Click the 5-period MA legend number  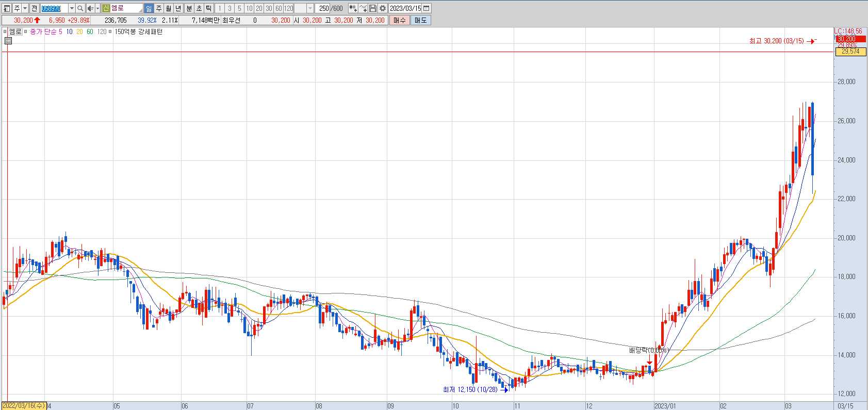tap(60, 31)
